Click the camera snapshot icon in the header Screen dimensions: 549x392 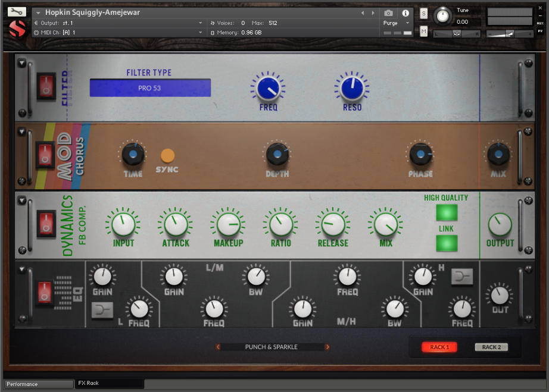(389, 13)
